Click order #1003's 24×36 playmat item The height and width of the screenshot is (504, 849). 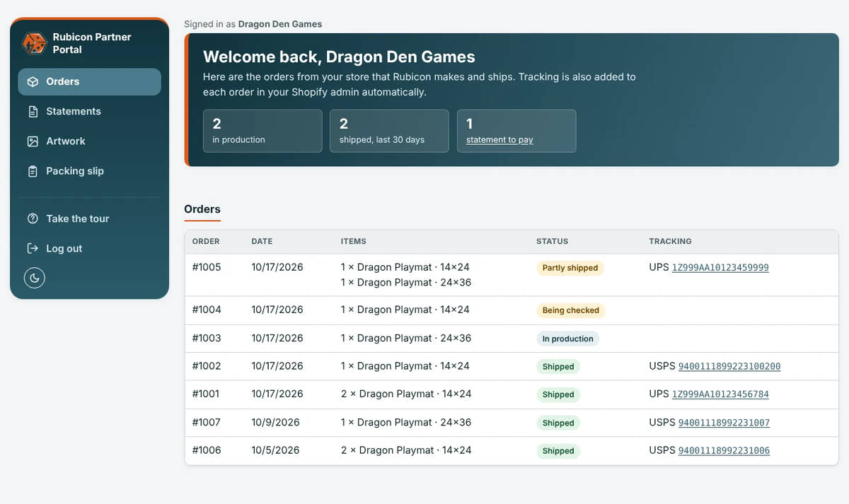tap(406, 338)
